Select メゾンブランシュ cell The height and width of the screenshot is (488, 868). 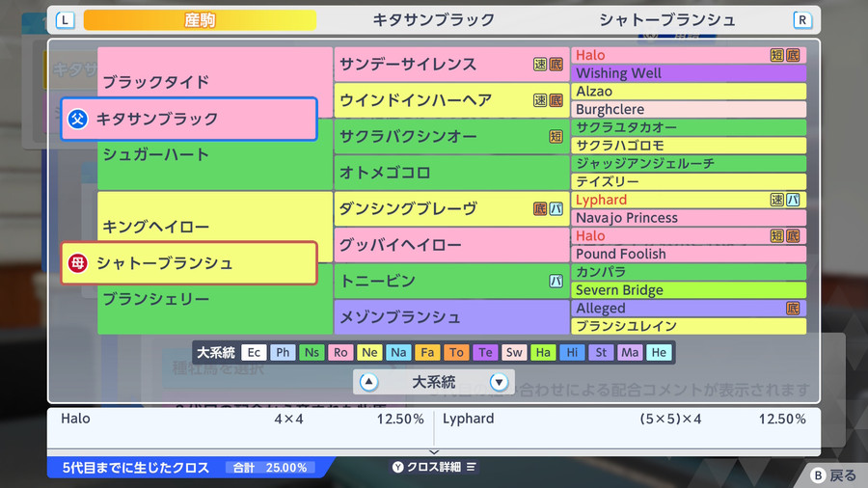click(x=451, y=317)
